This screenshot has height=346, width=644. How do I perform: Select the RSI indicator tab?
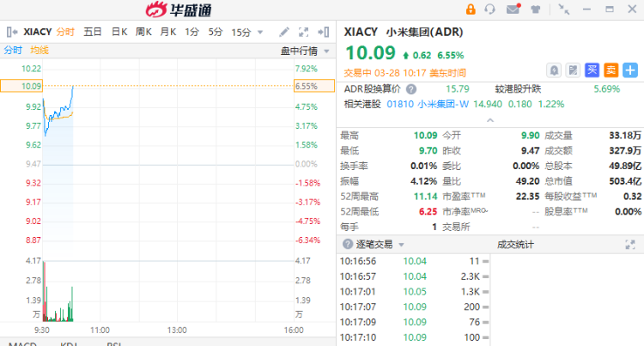click(x=113, y=344)
